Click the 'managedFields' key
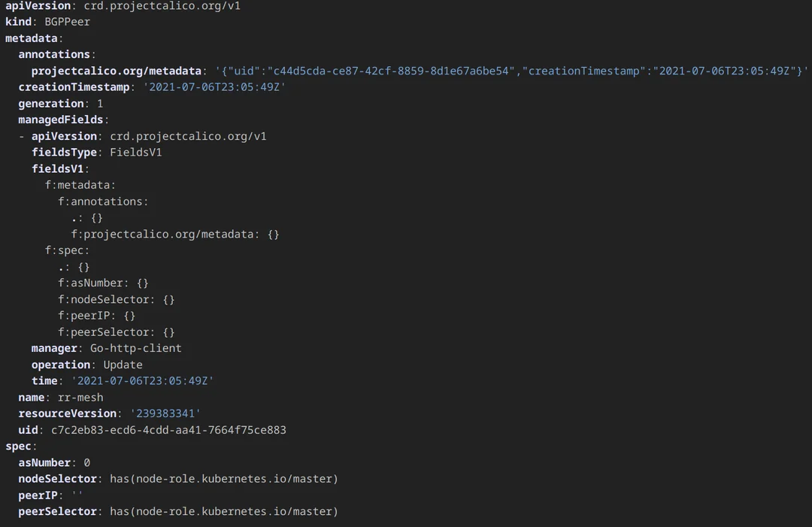The height and width of the screenshot is (527, 812). (61, 120)
